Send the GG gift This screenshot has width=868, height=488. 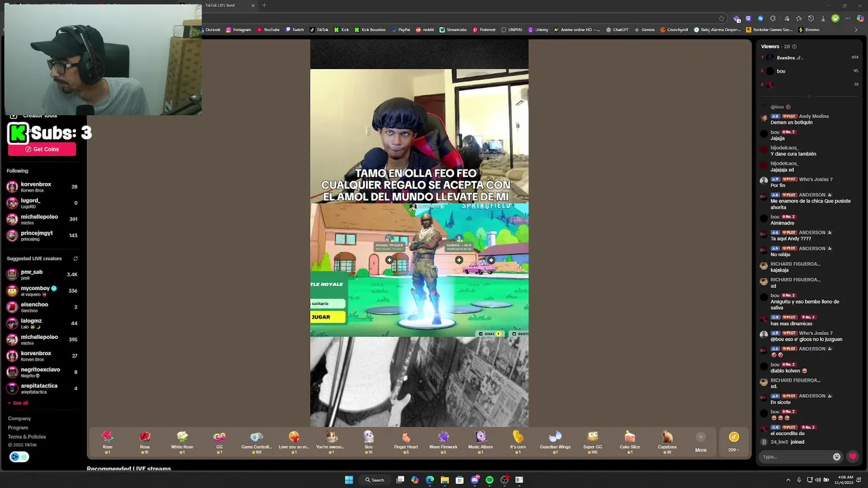pos(219,441)
